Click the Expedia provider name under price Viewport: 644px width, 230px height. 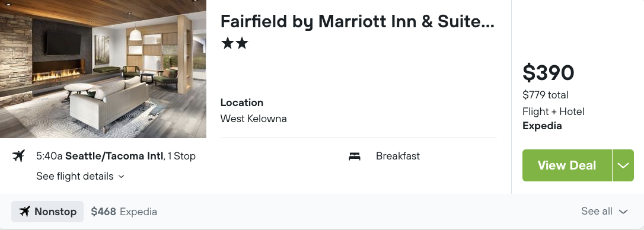click(x=542, y=126)
